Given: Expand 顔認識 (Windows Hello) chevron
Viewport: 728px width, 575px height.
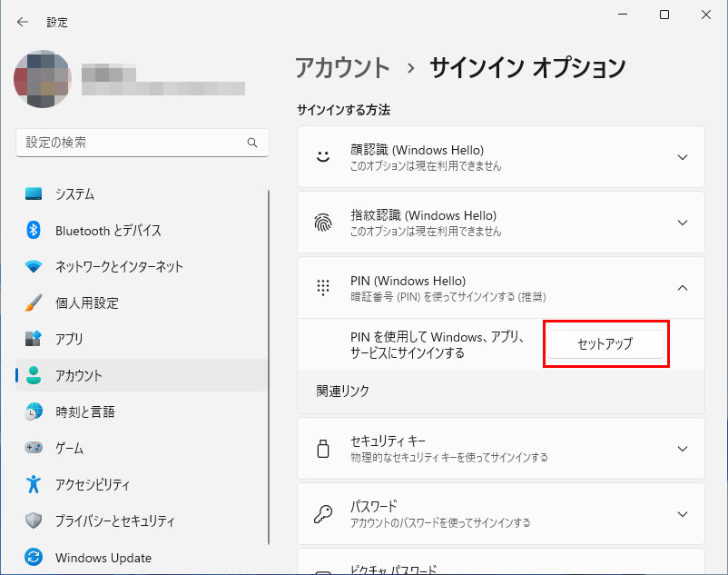Looking at the screenshot, I should pyautogui.click(x=683, y=157).
